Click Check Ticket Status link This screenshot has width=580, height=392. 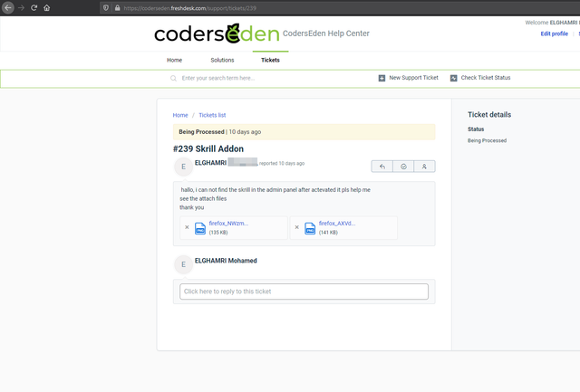486,78
